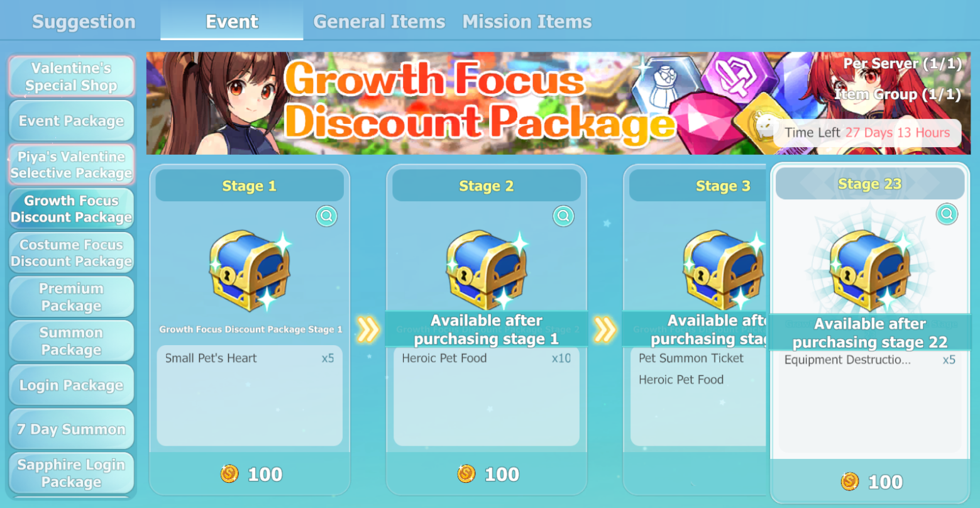Go to the Mission Items tab

(x=527, y=22)
